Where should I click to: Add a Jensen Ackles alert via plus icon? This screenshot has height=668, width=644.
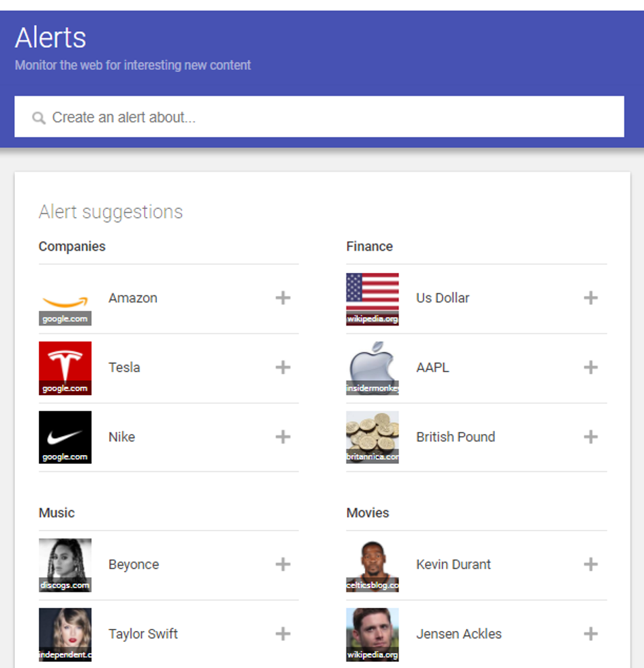tap(590, 634)
